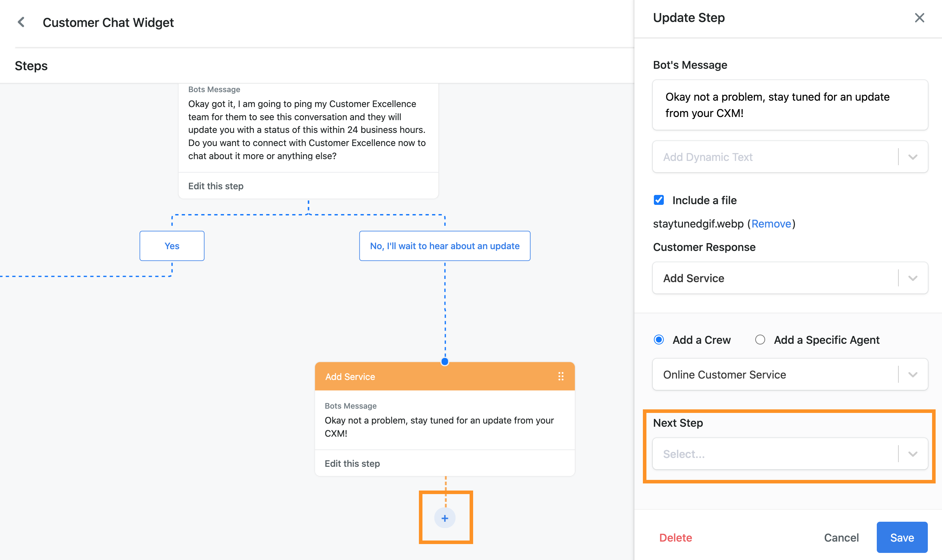Open the Customer Response Add Service dropdown
This screenshot has height=560, width=942.
click(x=790, y=278)
